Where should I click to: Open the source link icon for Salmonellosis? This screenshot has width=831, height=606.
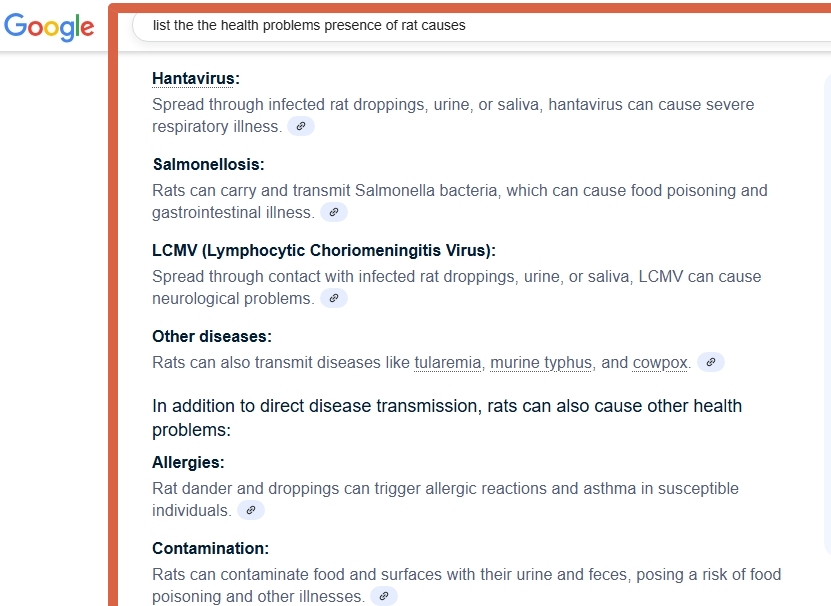pyautogui.click(x=333, y=213)
